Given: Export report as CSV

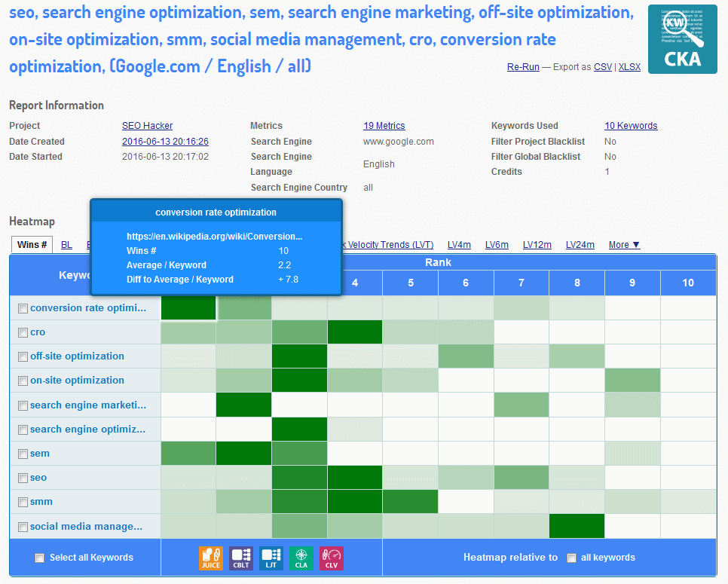Looking at the screenshot, I should [603, 67].
